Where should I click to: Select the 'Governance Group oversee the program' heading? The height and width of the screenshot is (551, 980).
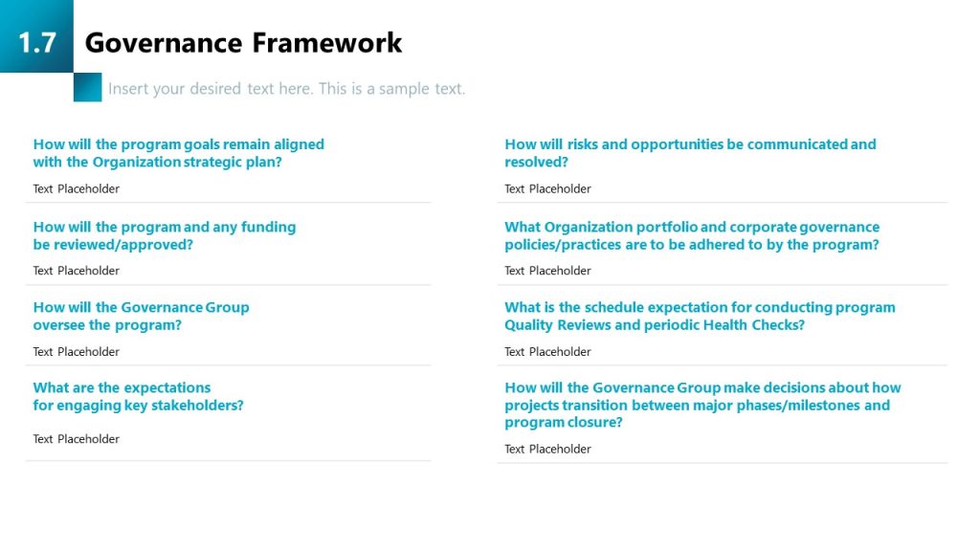[x=141, y=316]
